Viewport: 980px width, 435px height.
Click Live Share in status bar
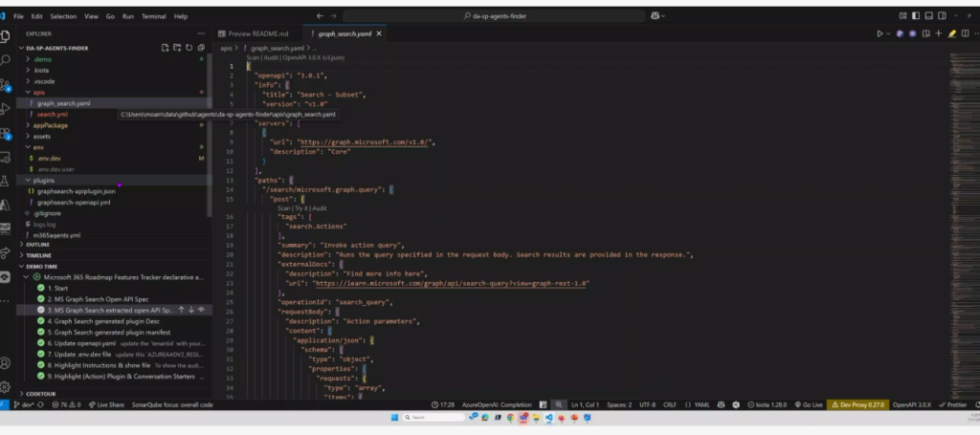[106, 404]
